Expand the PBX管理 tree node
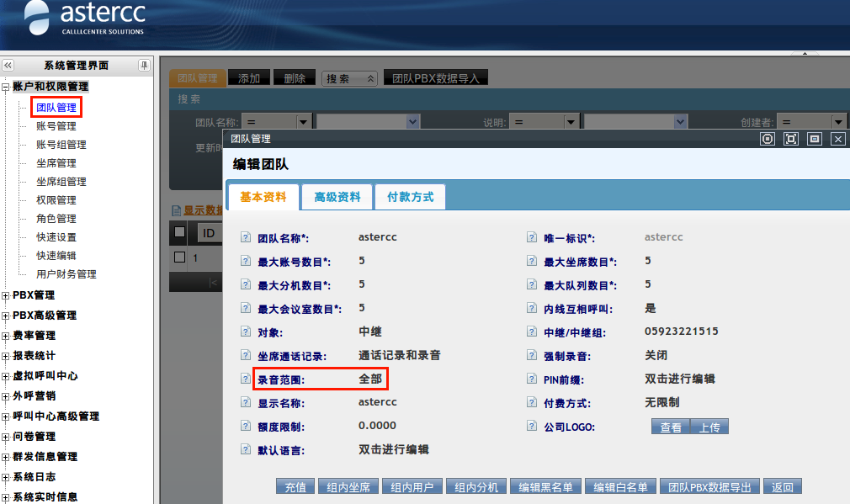 (x=6, y=295)
